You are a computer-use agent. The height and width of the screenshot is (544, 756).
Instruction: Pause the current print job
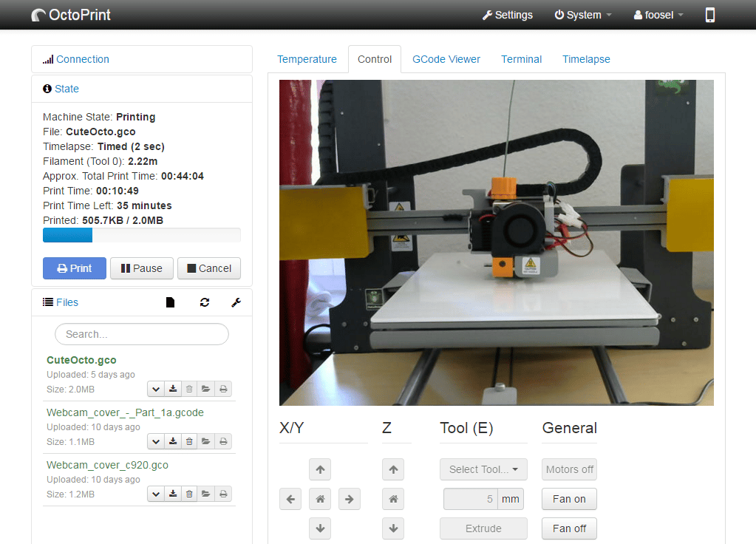coord(141,268)
